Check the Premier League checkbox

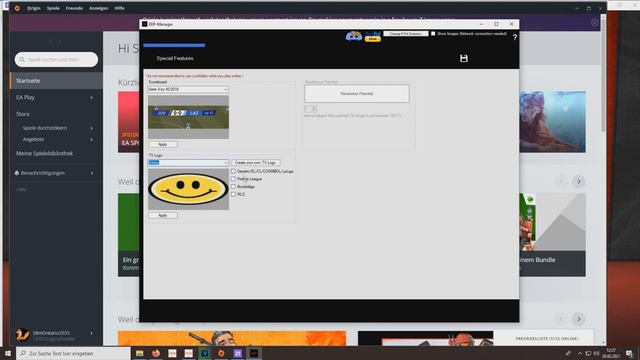click(233, 179)
